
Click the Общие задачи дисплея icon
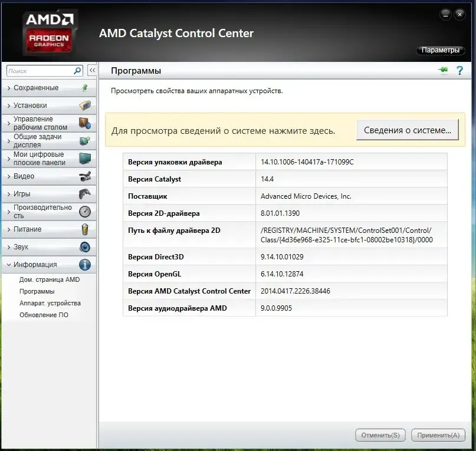click(85, 140)
